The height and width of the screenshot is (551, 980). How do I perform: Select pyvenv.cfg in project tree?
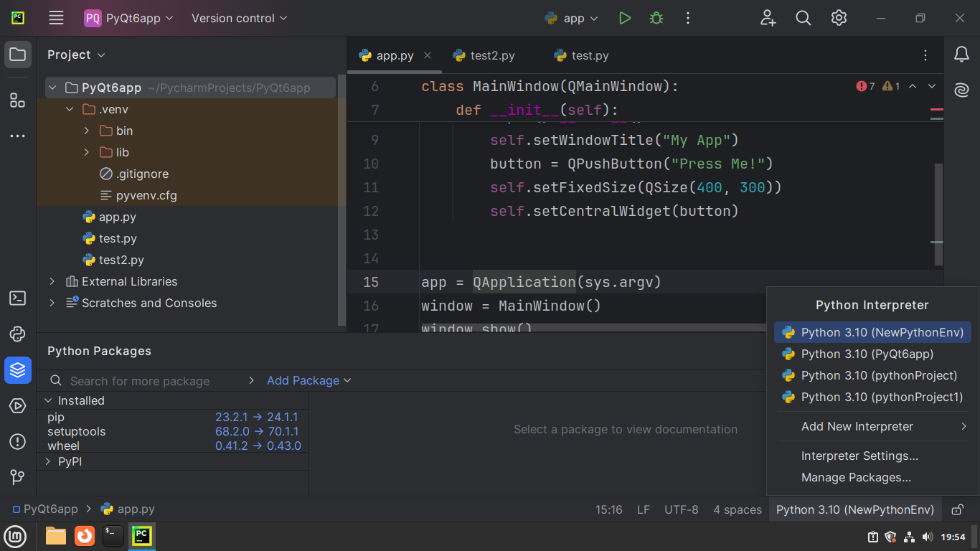click(x=146, y=195)
